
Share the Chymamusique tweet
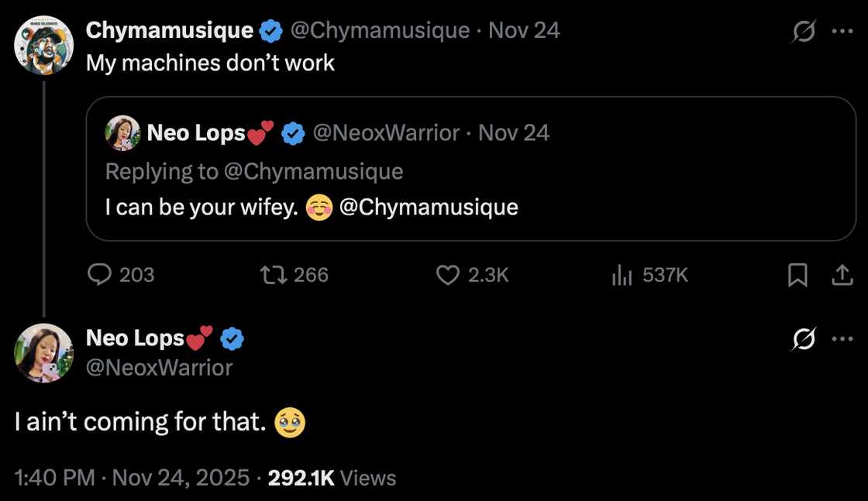(842, 275)
